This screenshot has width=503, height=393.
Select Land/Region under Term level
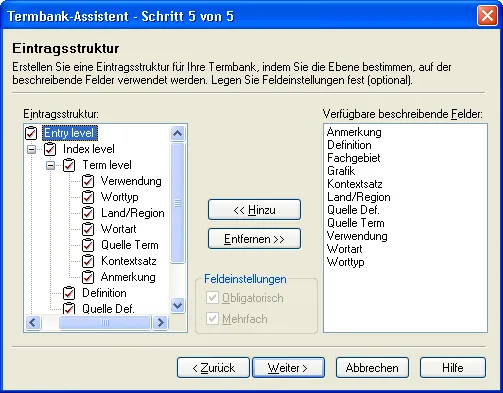(133, 213)
